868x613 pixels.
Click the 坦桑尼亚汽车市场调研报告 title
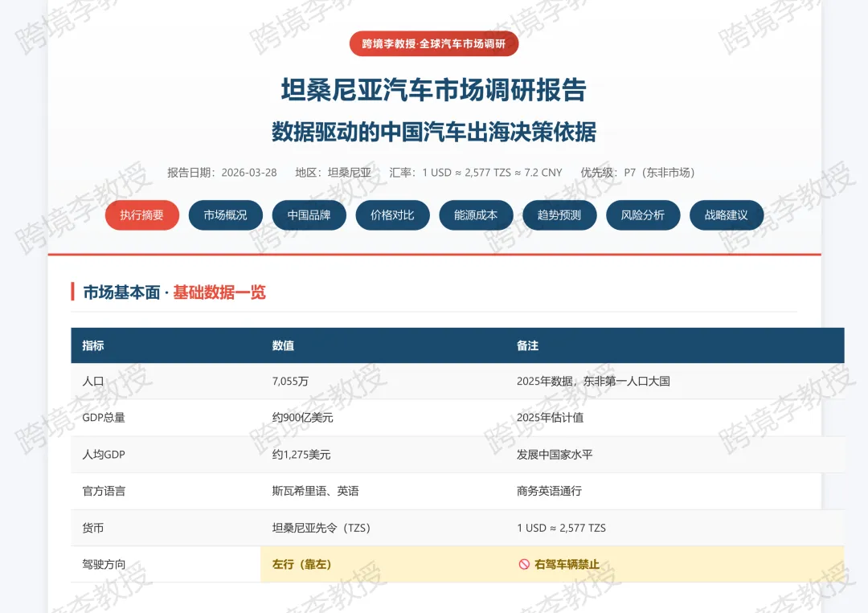tap(434, 90)
